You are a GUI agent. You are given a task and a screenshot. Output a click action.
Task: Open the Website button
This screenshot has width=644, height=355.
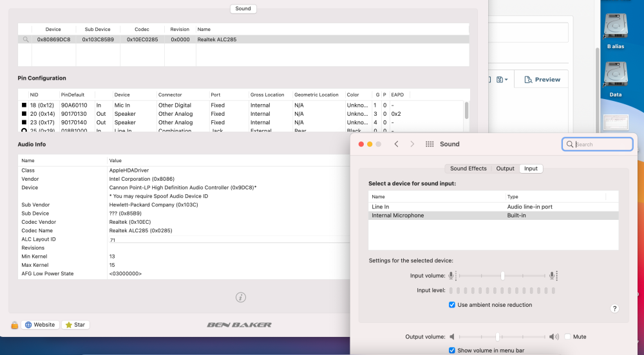(40, 325)
